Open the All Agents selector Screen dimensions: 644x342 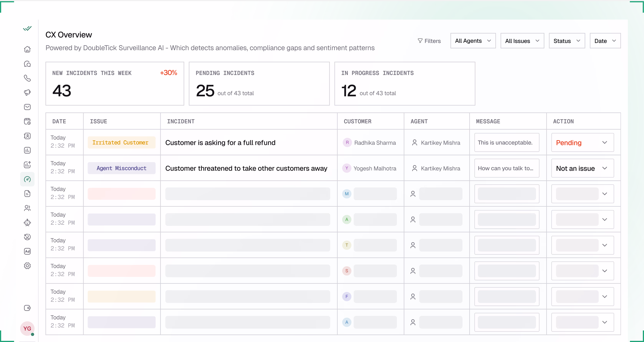pyautogui.click(x=473, y=41)
